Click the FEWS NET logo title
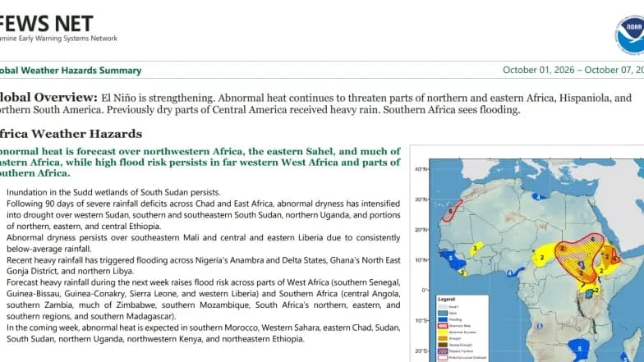Image resolution: width=644 pixels, height=362 pixels. pos(46,23)
